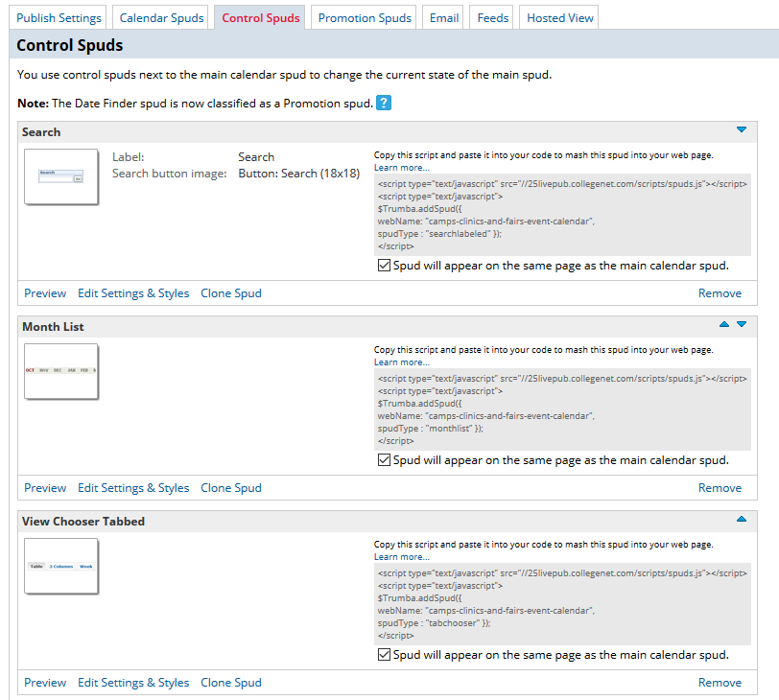Move Month List spud down with the down arrow
This screenshot has height=700, width=779.
[742, 324]
